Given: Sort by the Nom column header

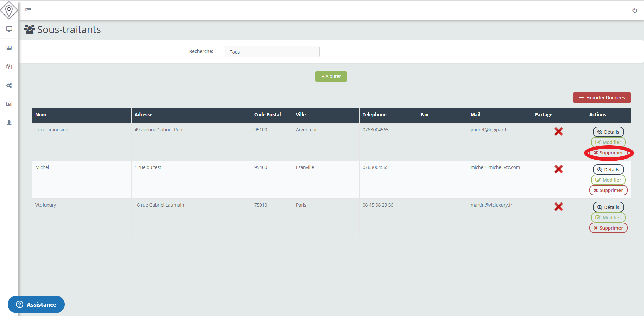Looking at the screenshot, I should coord(41,115).
